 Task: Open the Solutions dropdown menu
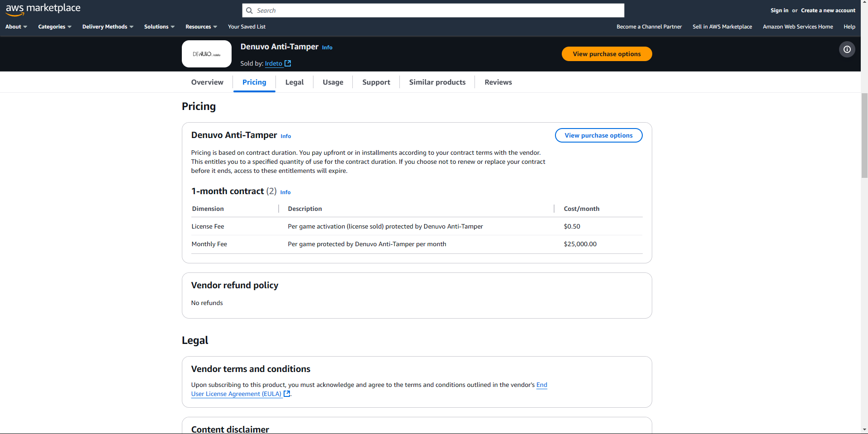point(159,27)
